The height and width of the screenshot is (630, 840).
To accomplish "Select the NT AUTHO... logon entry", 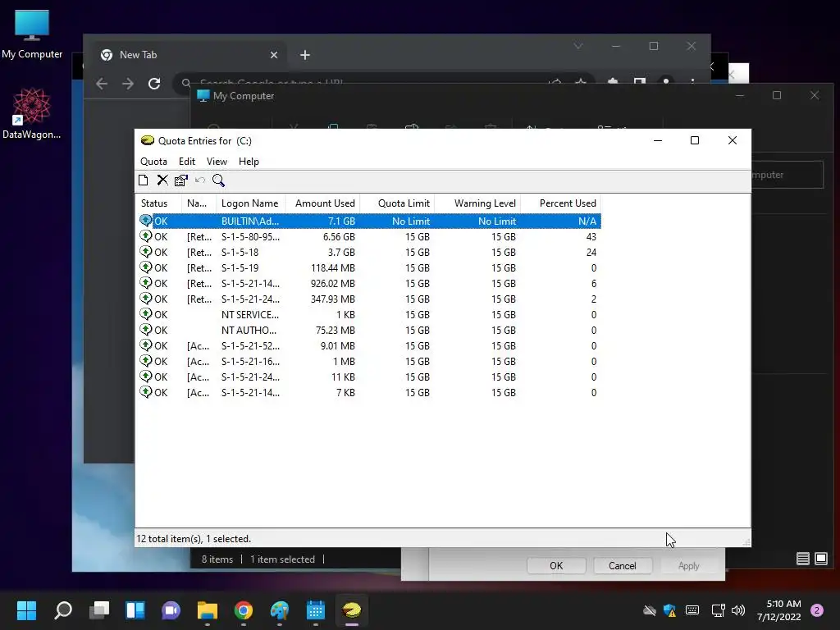I will (x=249, y=330).
